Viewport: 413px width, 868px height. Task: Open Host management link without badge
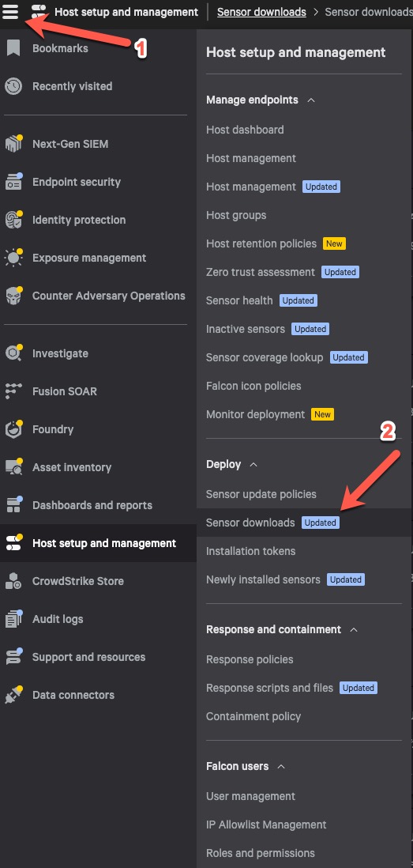(251, 158)
